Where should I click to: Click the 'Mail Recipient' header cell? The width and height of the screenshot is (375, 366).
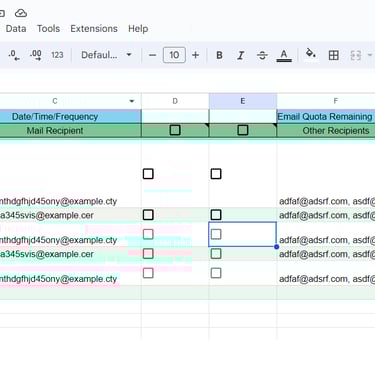(70, 130)
